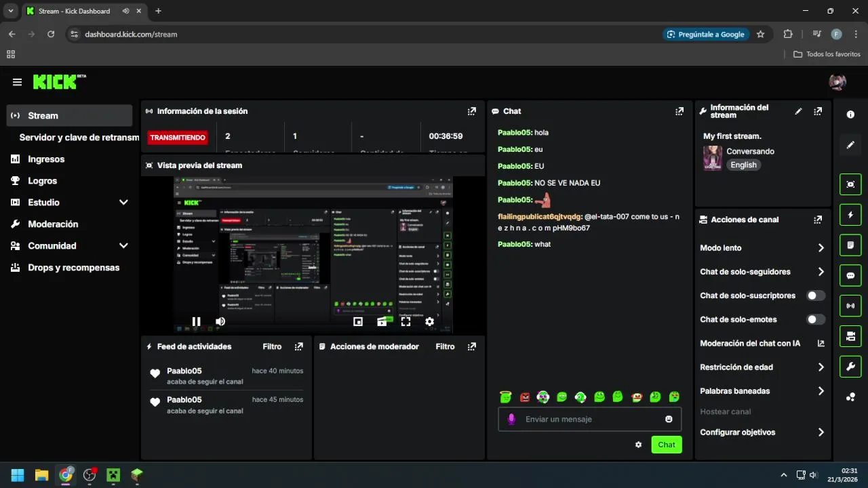This screenshot has width=868, height=488.
Task: Toggle Chat de solo-emotes switch
Action: (x=816, y=319)
